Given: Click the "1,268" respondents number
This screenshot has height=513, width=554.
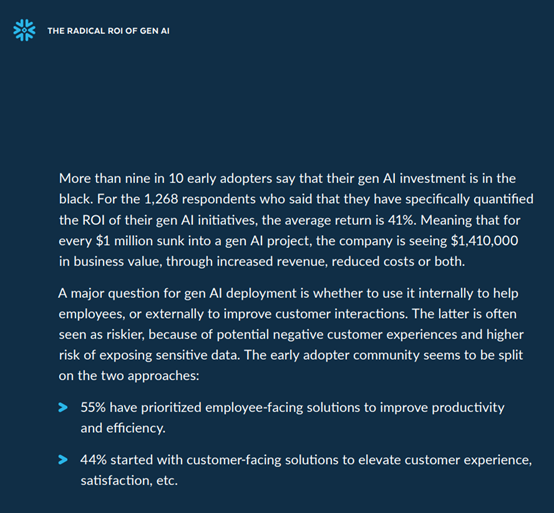Looking at the screenshot, I should coord(161,199).
